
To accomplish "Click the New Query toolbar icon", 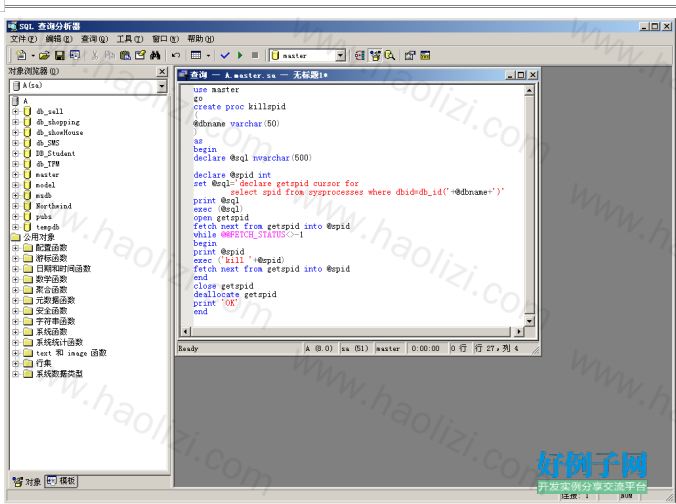I will (x=20, y=55).
